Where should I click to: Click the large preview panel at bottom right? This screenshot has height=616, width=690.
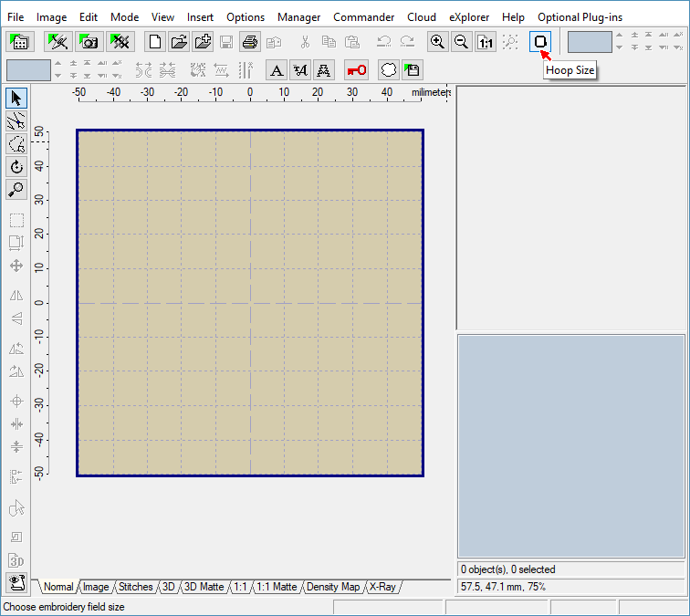[x=571, y=445]
